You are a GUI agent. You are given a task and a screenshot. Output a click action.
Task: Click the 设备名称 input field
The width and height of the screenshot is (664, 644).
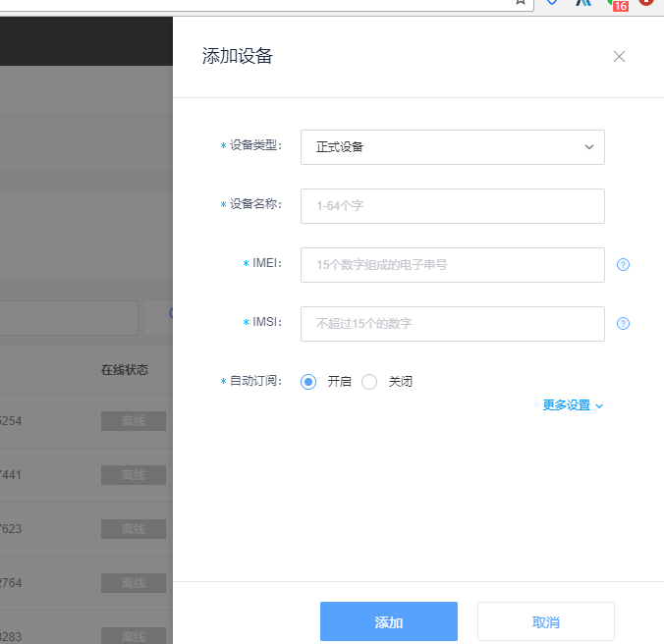[x=452, y=206]
